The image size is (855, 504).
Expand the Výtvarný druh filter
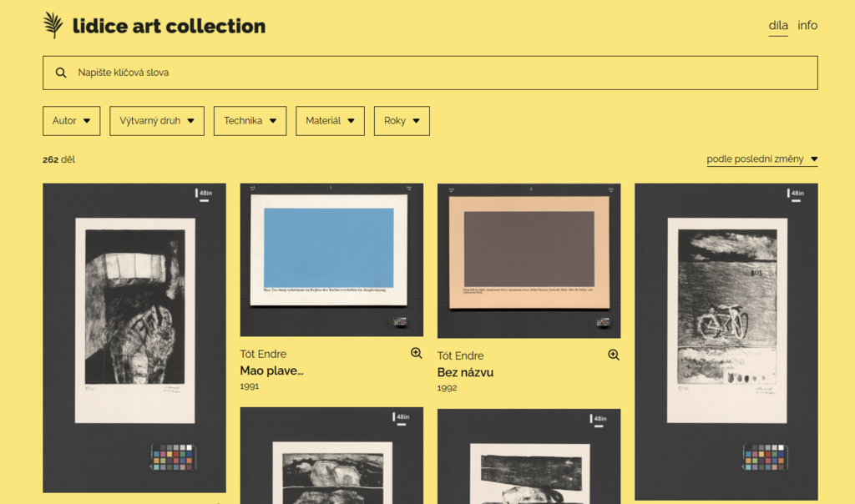pos(158,121)
